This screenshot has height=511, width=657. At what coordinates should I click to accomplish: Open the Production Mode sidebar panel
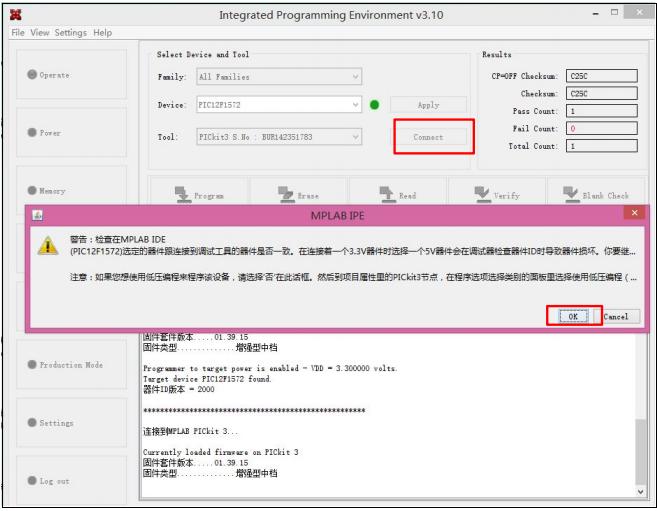tap(71, 364)
